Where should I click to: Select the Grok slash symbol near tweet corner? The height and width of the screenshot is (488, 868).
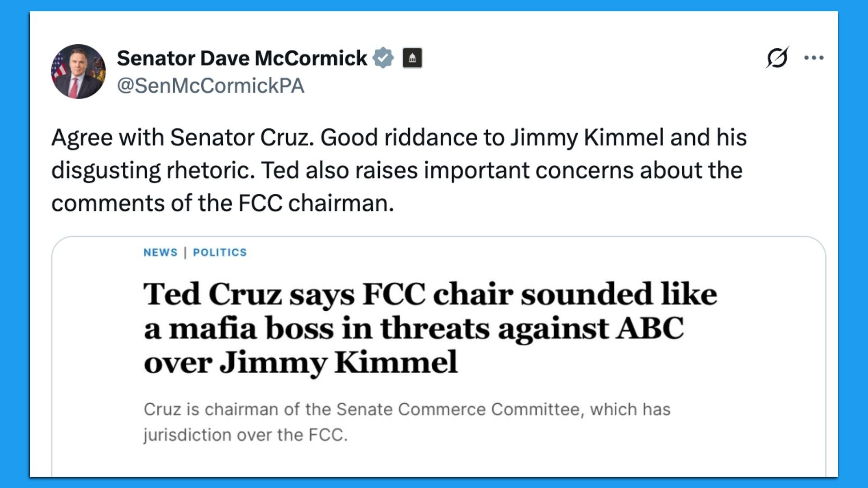pyautogui.click(x=778, y=57)
